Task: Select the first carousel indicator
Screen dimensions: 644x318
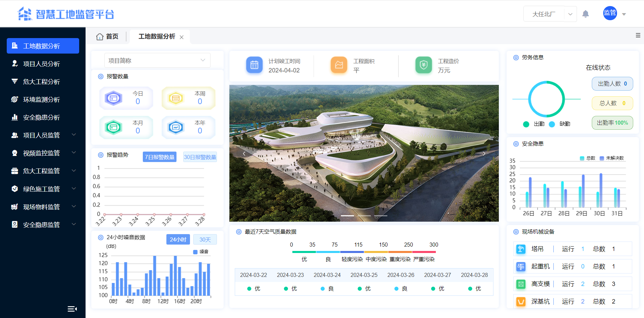Action: pos(347,216)
